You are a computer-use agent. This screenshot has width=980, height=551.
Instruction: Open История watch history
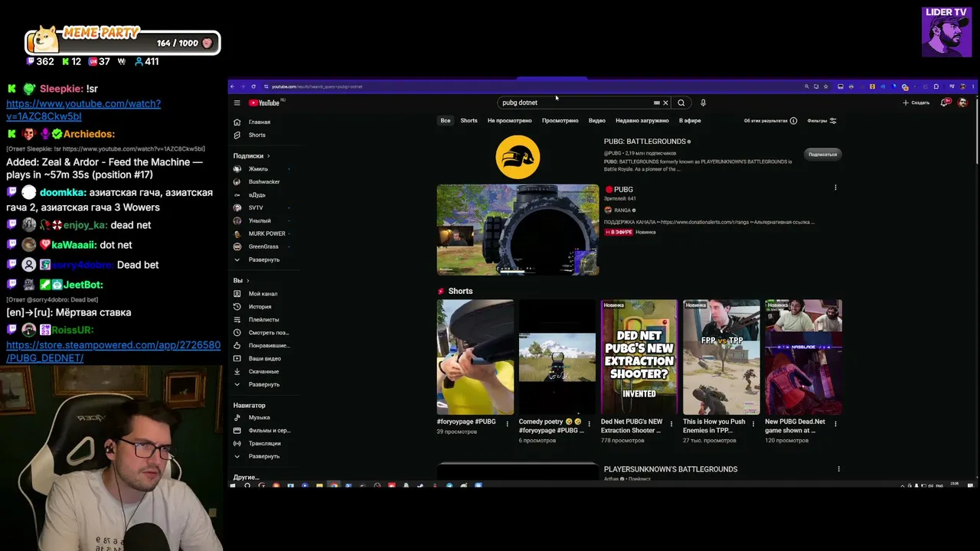[260, 307]
